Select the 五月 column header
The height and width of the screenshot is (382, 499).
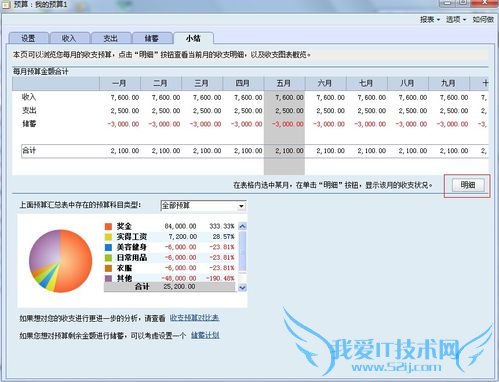click(x=284, y=83)
